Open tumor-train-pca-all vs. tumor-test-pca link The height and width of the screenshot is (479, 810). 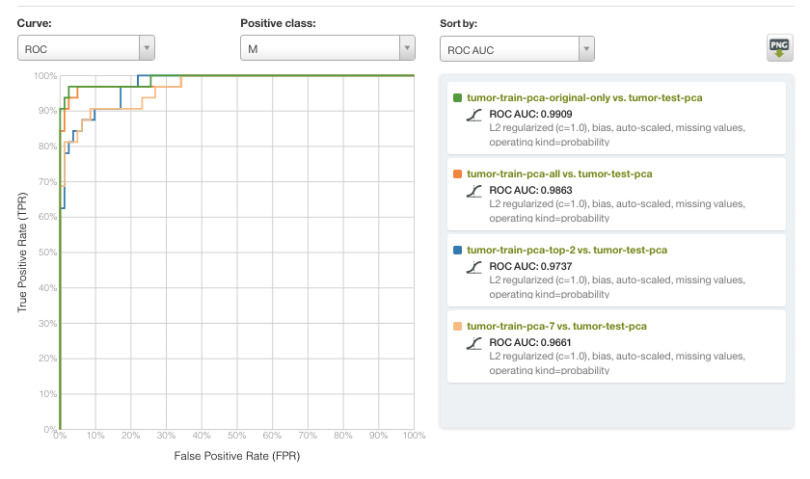point(559,174)
